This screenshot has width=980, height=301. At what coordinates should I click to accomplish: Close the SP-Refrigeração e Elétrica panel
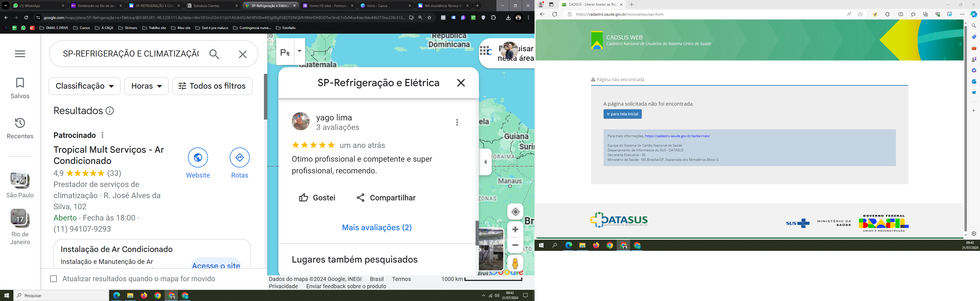pos(461,83)
